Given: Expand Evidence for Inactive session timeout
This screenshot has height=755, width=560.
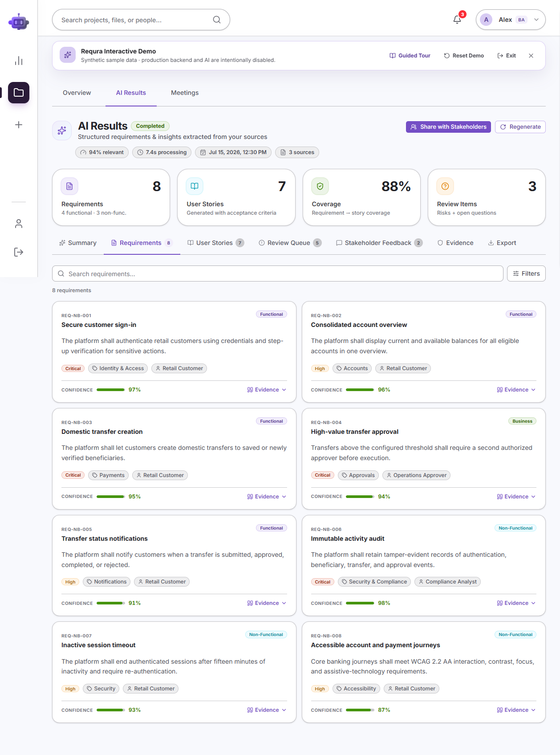Looking at the screenshot, I should [x=267, y=710].
